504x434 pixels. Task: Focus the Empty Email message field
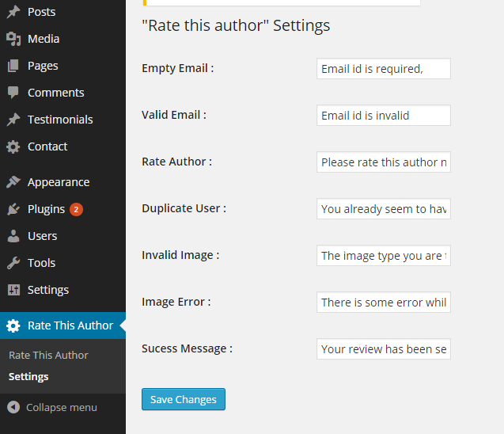click(384, 69)
